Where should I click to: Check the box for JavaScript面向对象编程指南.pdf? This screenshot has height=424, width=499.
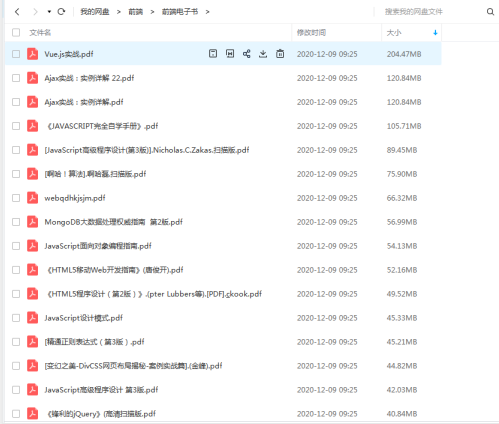tap(16, 246)
